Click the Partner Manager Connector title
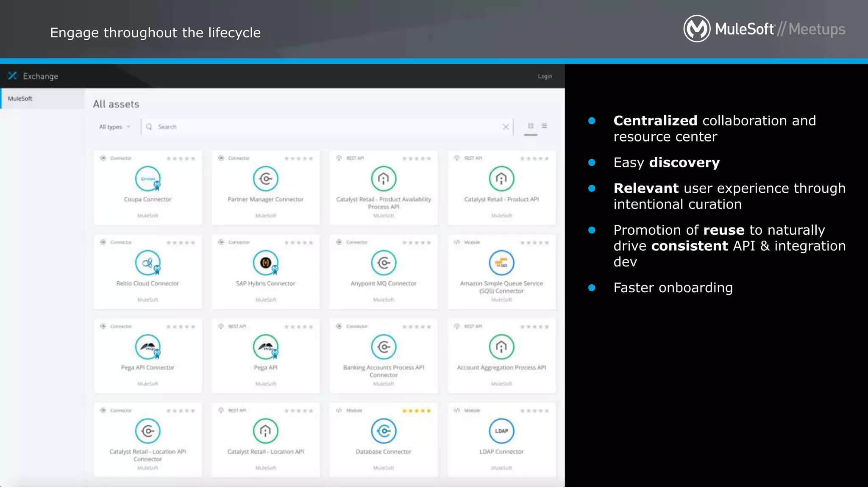The width and height of the screenshot is (868, 488). point(265,200)
